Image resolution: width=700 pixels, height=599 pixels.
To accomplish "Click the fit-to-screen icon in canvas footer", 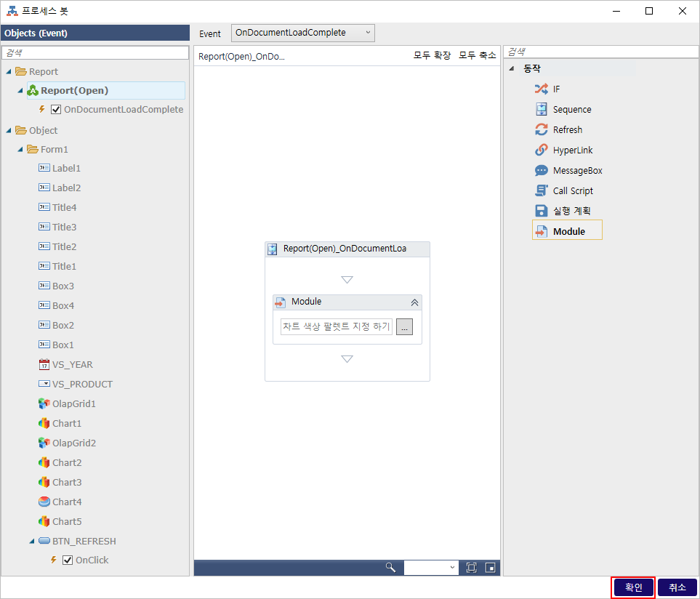I will [x=471, y=568].
